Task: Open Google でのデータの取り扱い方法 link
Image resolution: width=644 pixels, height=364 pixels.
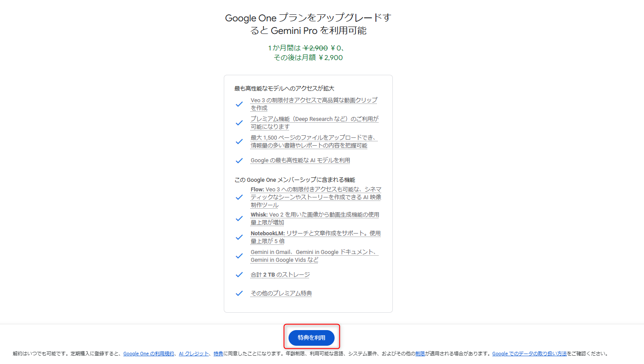Action: (x=529, y=354)
